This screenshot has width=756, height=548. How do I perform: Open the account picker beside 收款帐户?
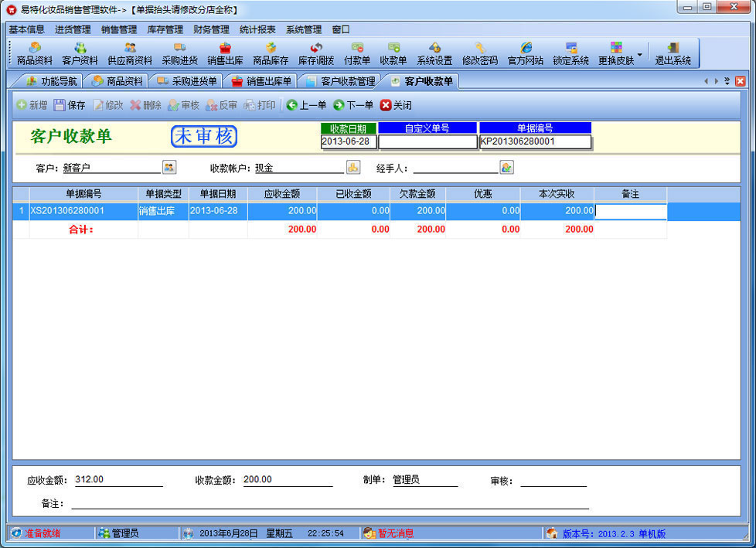click(x=352, y=167)
